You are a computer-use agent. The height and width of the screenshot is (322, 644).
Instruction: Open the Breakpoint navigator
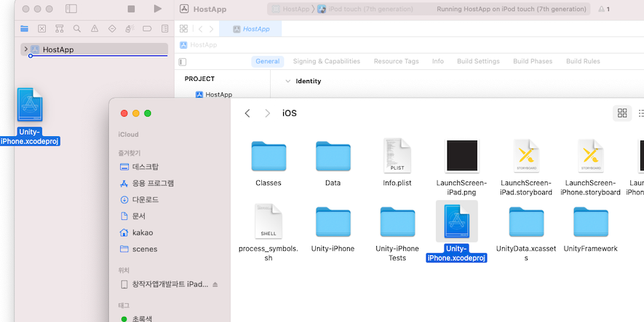tap(147, 29)
